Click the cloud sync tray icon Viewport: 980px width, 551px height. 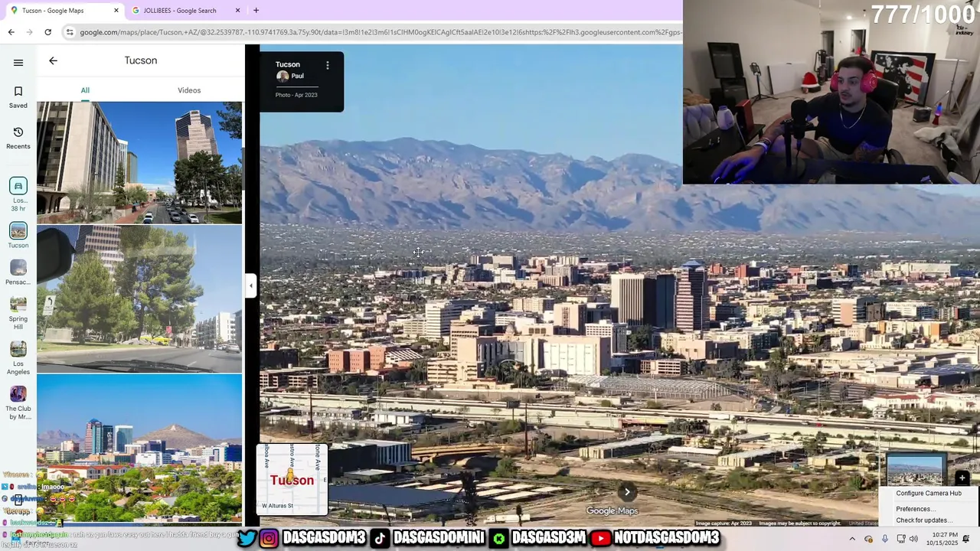pos(869,539)
